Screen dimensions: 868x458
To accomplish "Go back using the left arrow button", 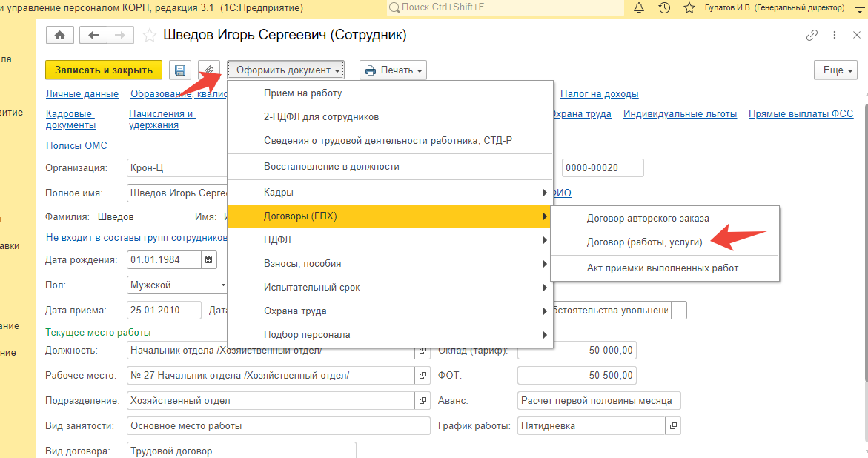I will click(x=93, y=36).
